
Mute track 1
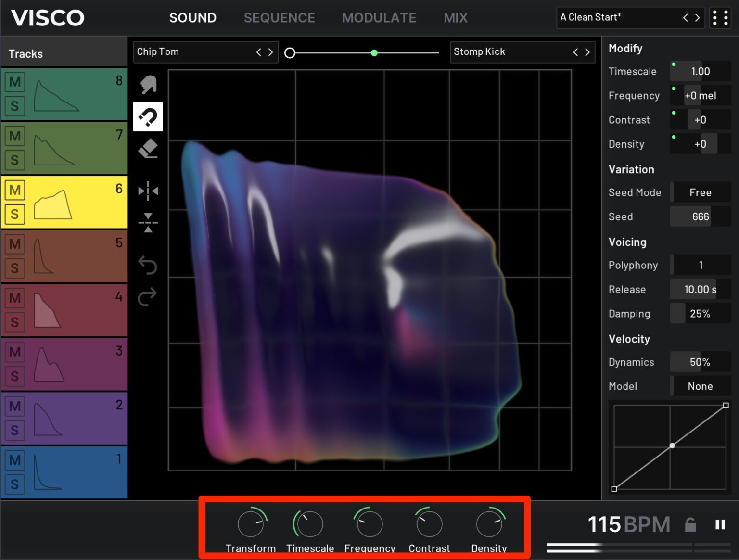[x=15, y=460]
